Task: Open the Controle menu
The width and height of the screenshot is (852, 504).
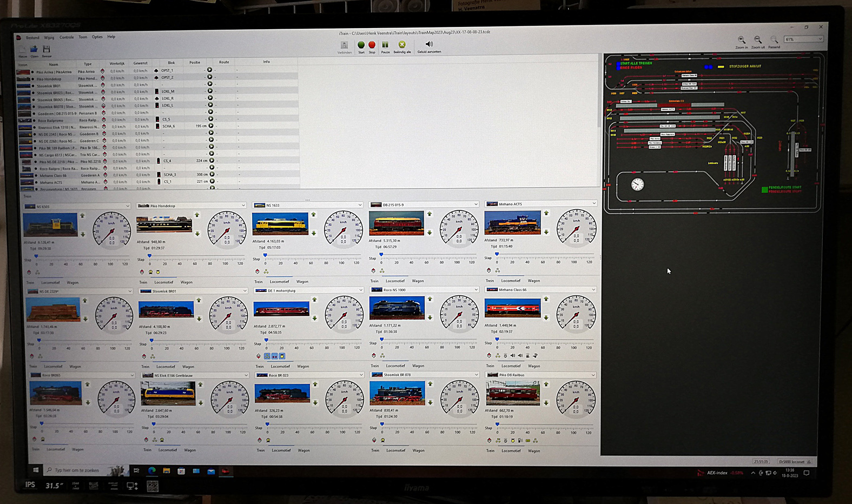Action: [67, 37]
